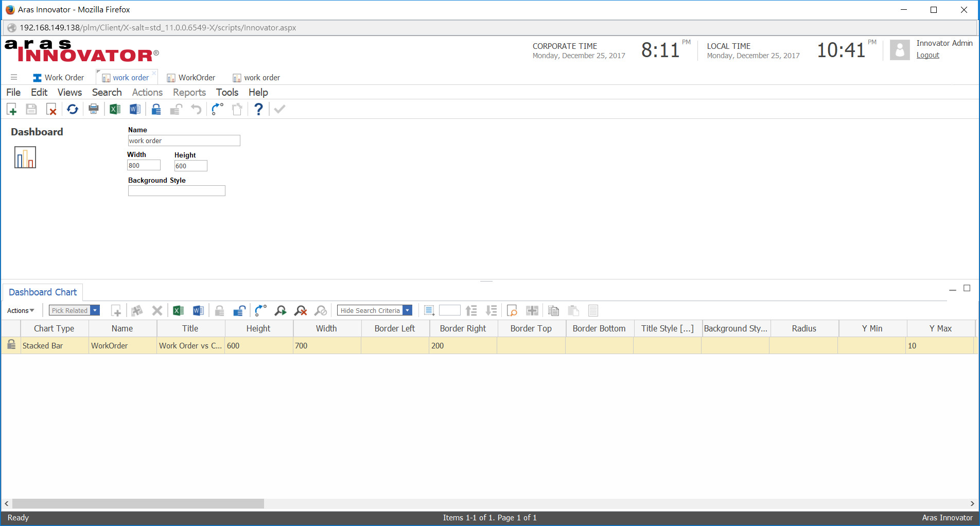The height and width of the screenshot is (526, 980).
Task: Click the Work Order vs C... title cell
Action: coord(190,346)
